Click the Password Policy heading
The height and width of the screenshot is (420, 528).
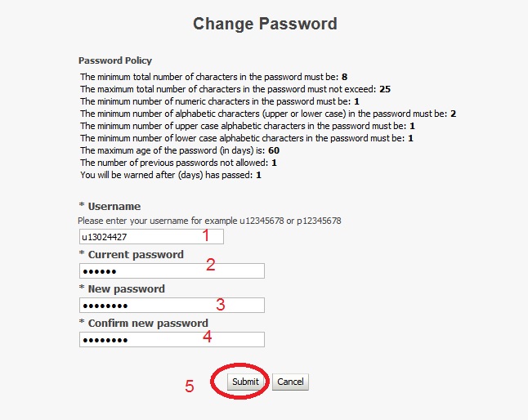[114, 60]
